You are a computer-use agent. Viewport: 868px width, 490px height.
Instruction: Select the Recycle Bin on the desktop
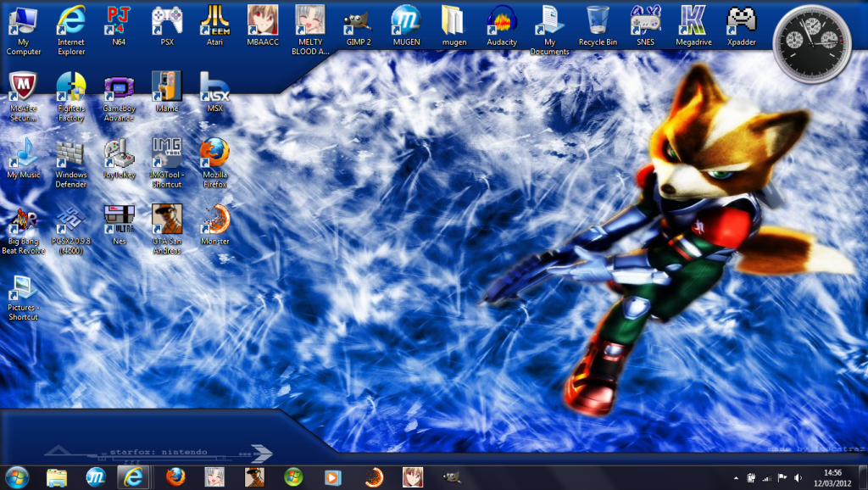coord(598,26)
